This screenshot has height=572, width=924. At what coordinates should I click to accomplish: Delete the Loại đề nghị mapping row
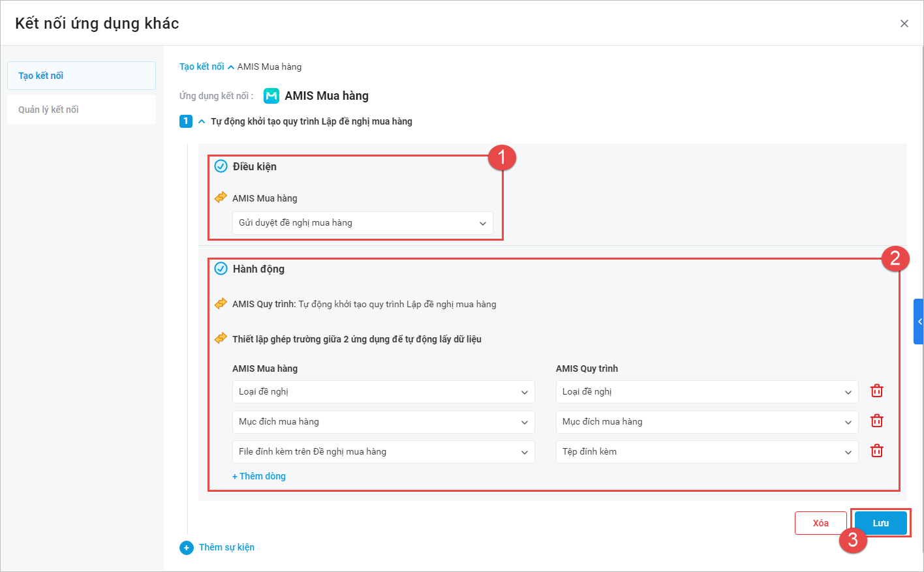[x=876, y=391]
